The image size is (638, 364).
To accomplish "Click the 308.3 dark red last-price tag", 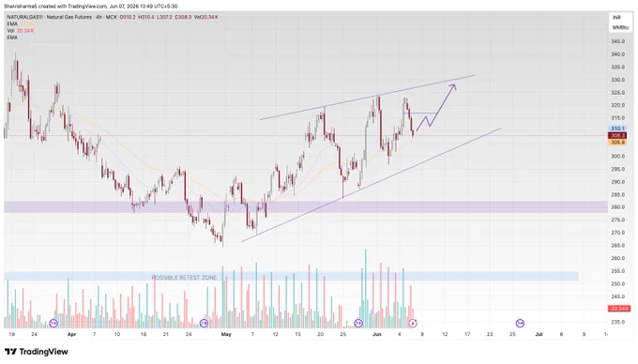I will pyautogui.click(x=617, y=135).
